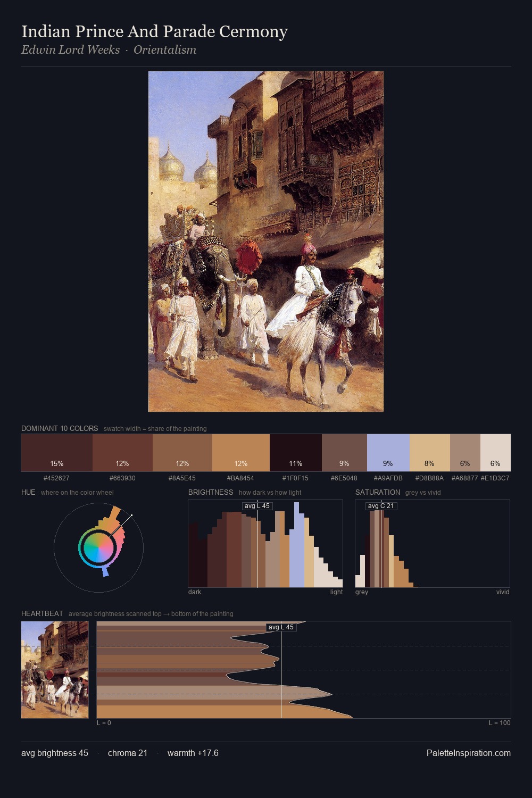Click the avg L 45 heartbeat label
Screen dimensions: 532x798
point(281,627)
